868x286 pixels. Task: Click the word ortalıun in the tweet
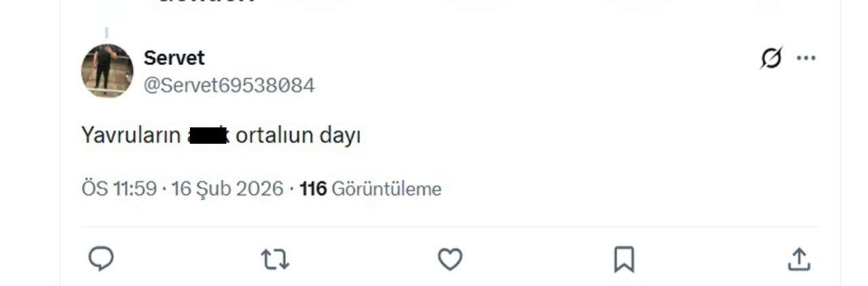(x=274, y=136)
